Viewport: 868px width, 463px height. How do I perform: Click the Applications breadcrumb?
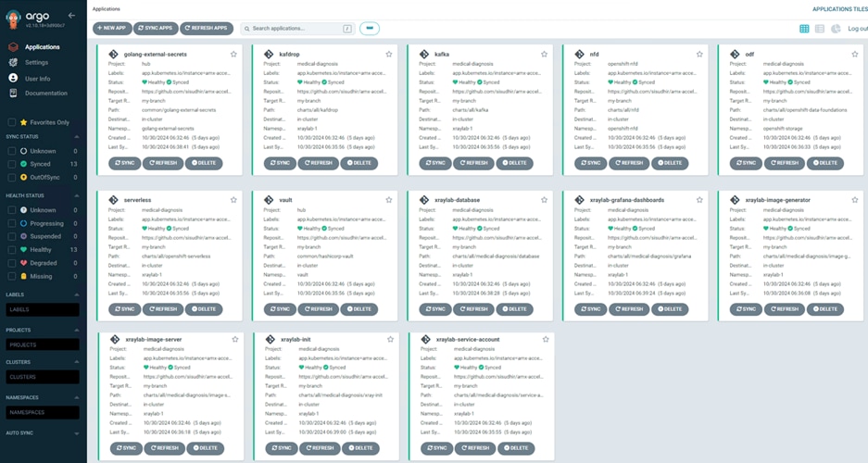coord(107,9)
